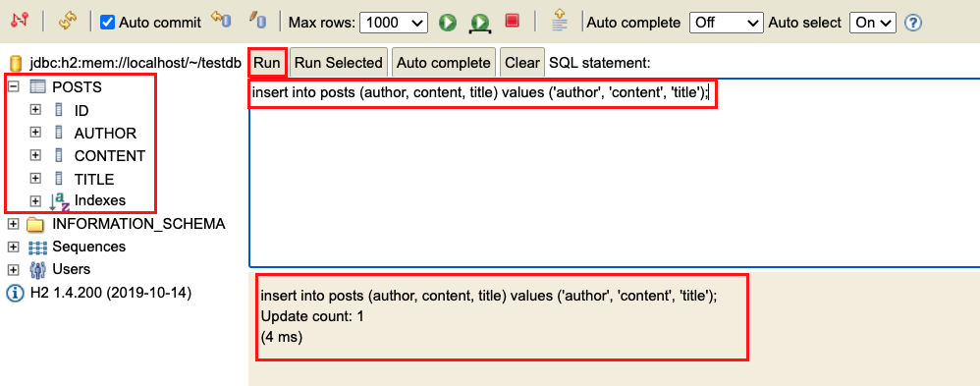Image resolution: width=980 pixels, height=386 pixels.
Task: Click the Sequences icon
Action: click(37, 248)
